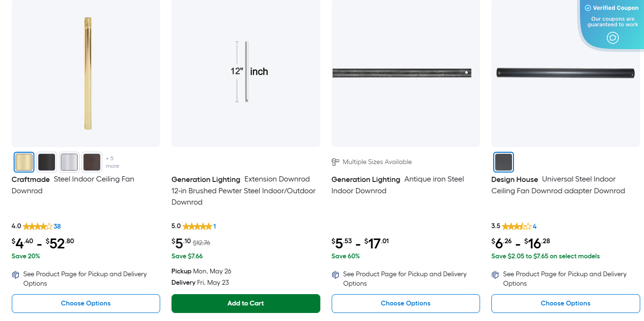Click the home icon in the Verified Coupon badge

click(x=612, y=38)
